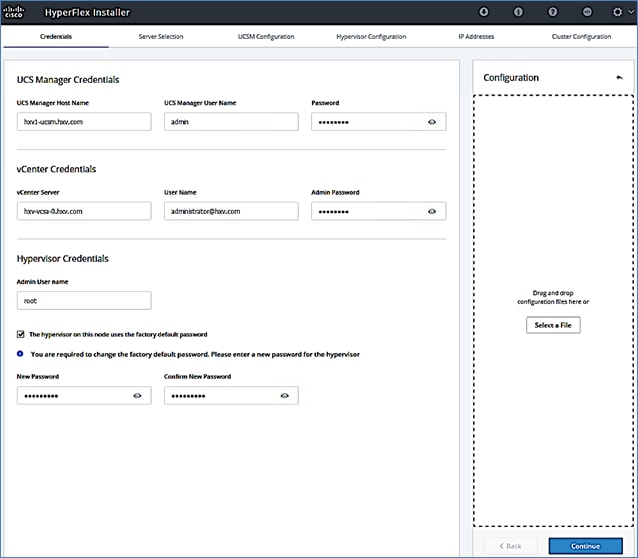Click the HyperFlex Installer title

[x=87, y=12]
